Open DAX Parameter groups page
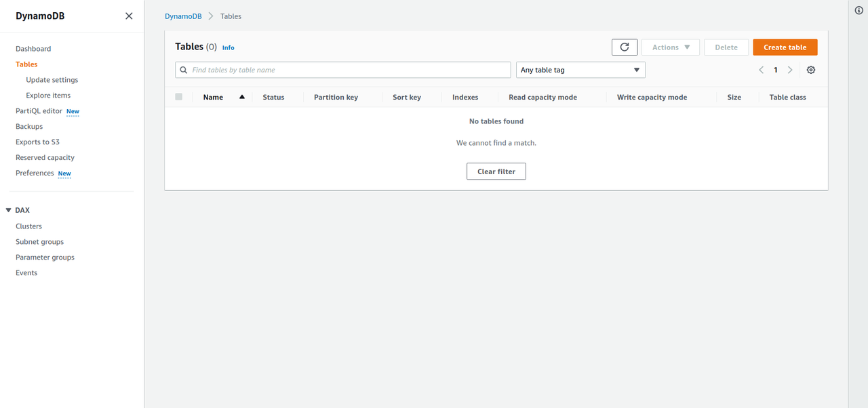The image size is (868, 408). tap(45, 258)
